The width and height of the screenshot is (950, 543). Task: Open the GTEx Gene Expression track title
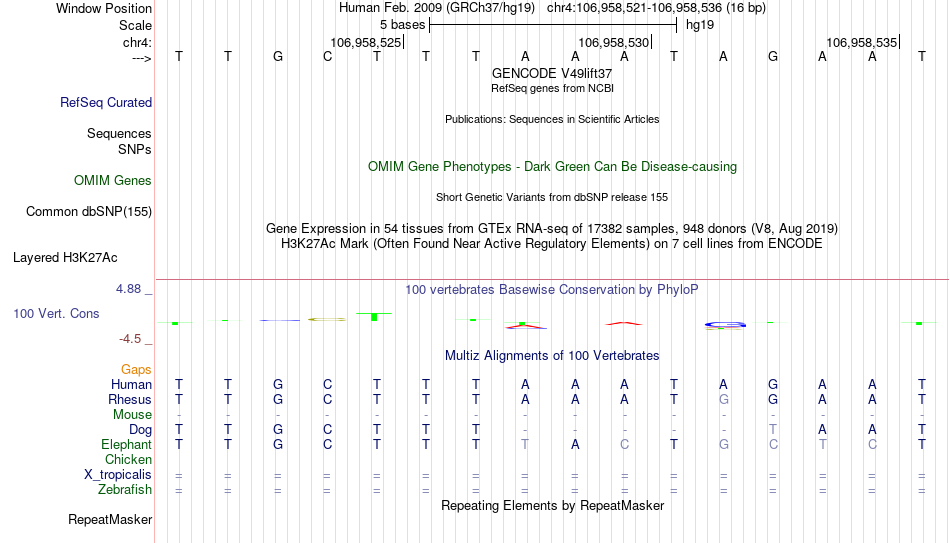[552, 228]
